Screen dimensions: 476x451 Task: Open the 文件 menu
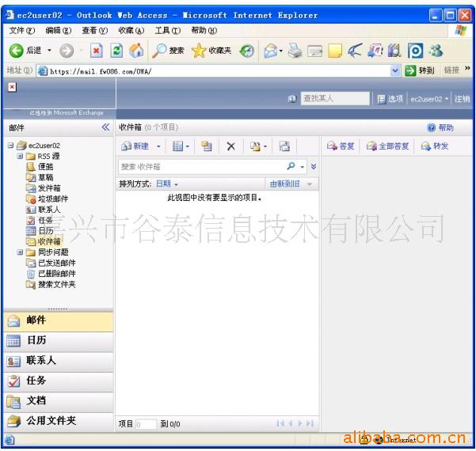22,31
